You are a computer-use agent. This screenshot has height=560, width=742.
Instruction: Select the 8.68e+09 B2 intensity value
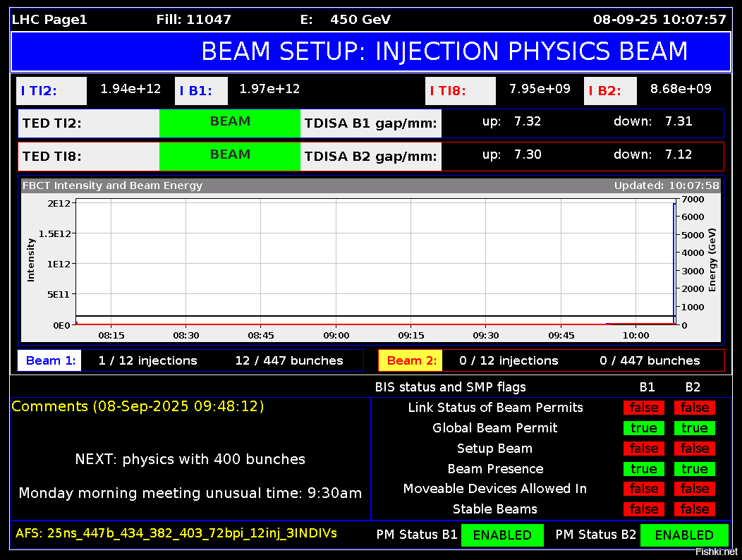(x=681, y=89)
